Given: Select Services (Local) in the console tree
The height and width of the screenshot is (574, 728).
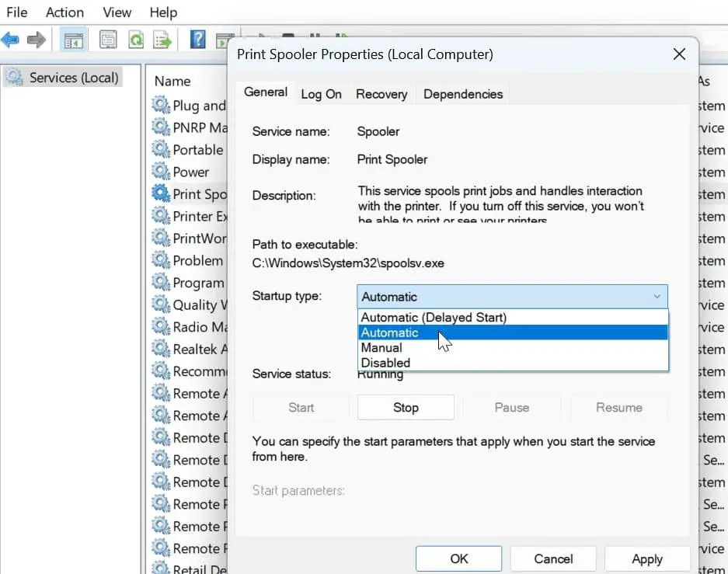Looking at the screenshot, I should pos(73,78).
